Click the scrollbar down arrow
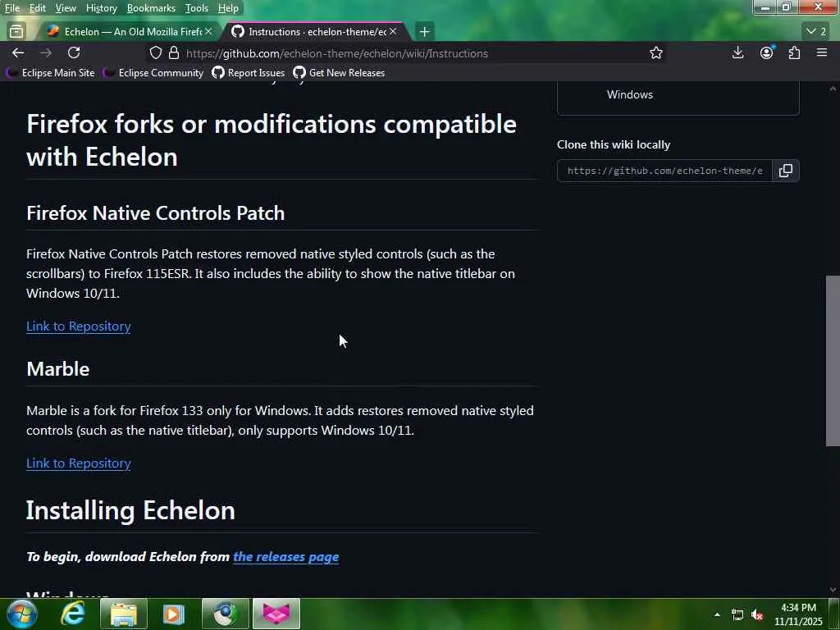Viewport: 840px width, 630px height. point(833,590)
